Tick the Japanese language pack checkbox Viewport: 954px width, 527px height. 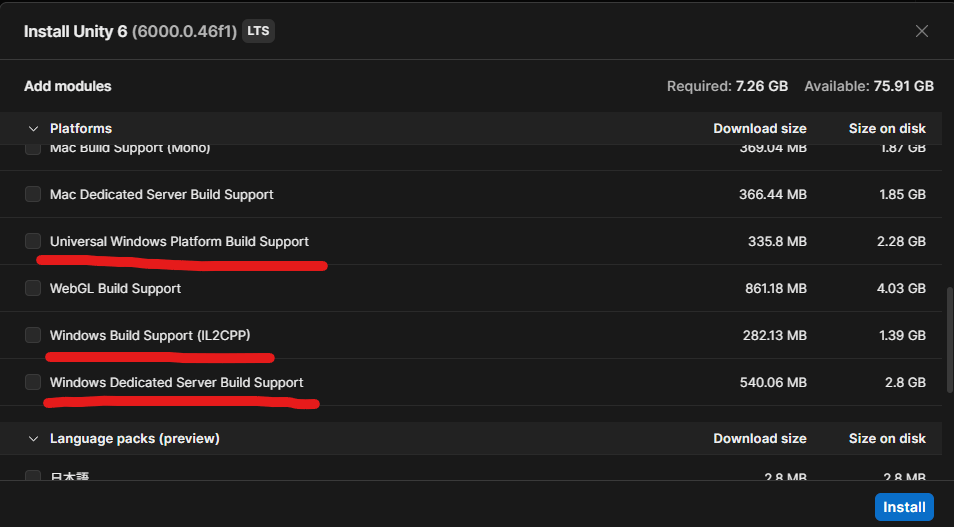click(x=33, y=477)
